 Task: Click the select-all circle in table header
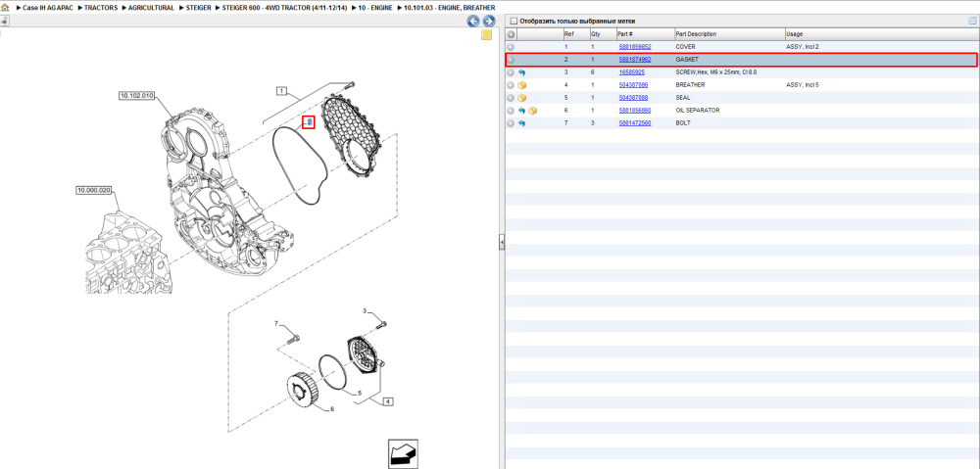tap(511, 34)
